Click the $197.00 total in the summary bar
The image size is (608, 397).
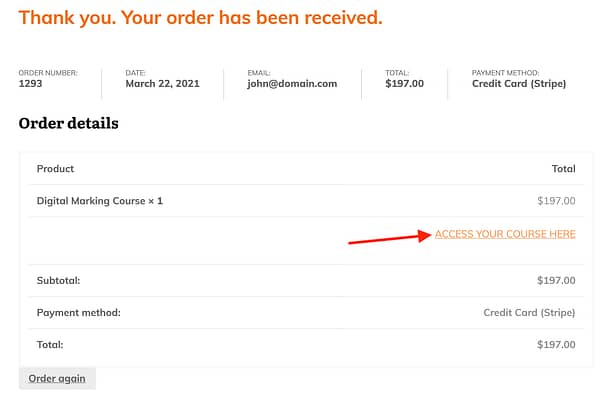click(x=404, y=84)
